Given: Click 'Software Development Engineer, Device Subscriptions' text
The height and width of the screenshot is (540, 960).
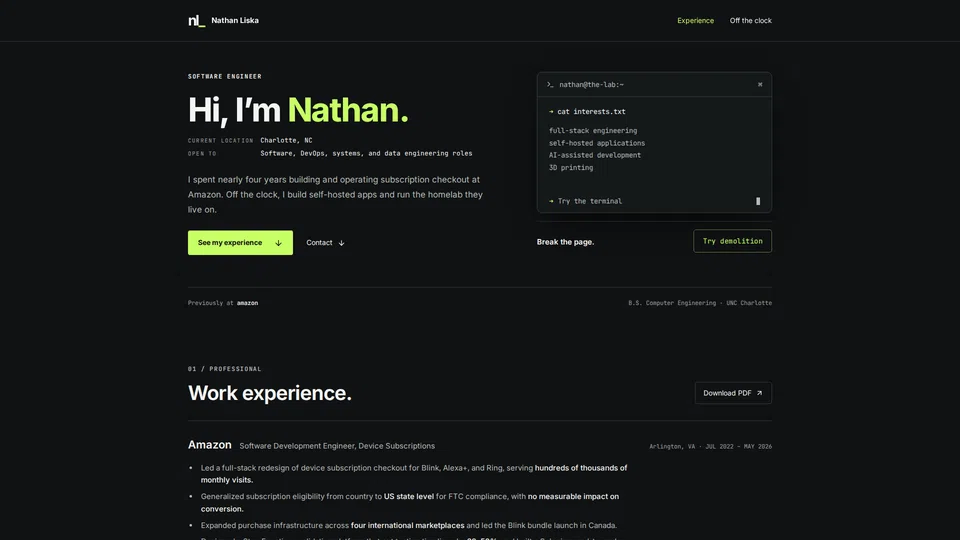Looking at the screenshot, I should click(337, 446).
